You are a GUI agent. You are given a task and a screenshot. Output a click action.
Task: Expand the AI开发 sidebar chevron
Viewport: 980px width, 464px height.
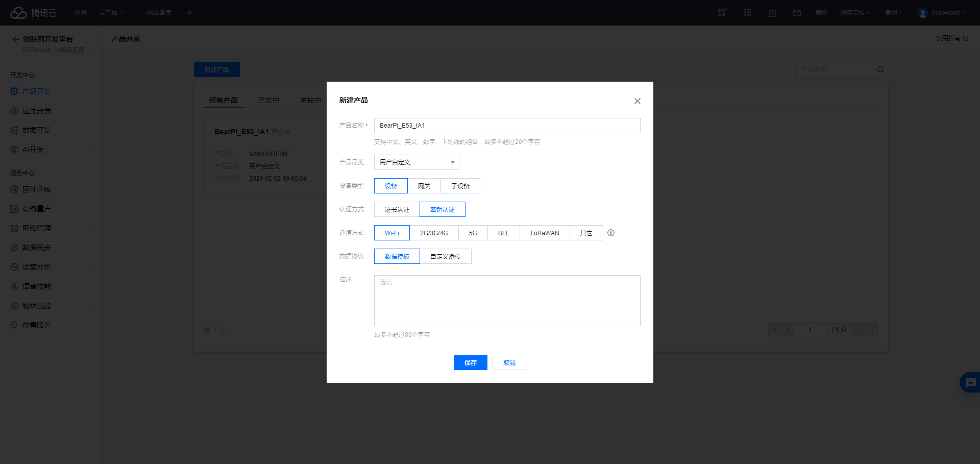(90, 150)
